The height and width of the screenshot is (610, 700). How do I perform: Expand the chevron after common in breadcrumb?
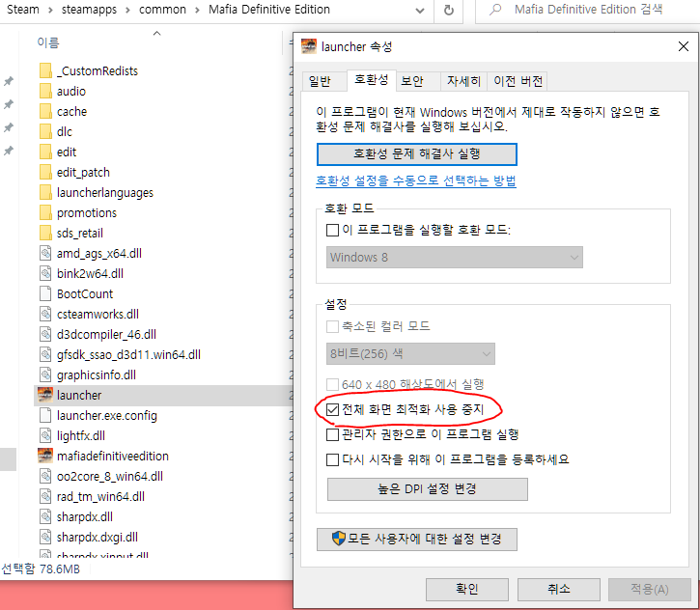pyautogui.click(x=197, y=10)
